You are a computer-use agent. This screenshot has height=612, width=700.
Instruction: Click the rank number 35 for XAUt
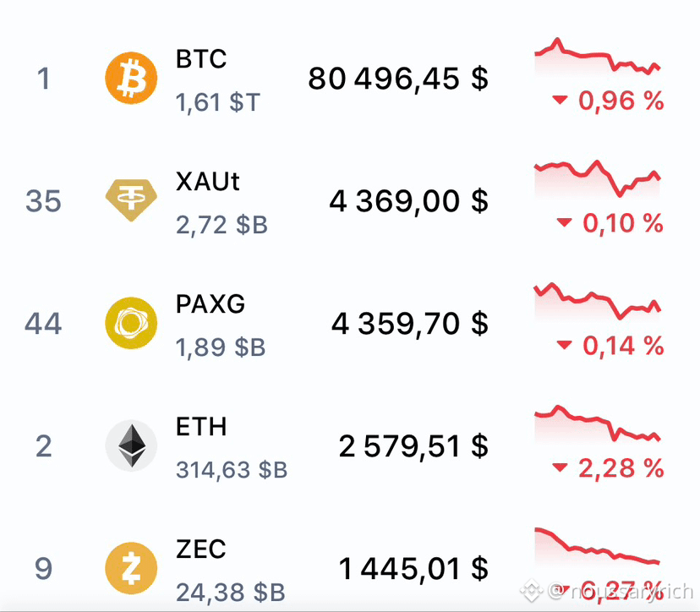[43, 200]
